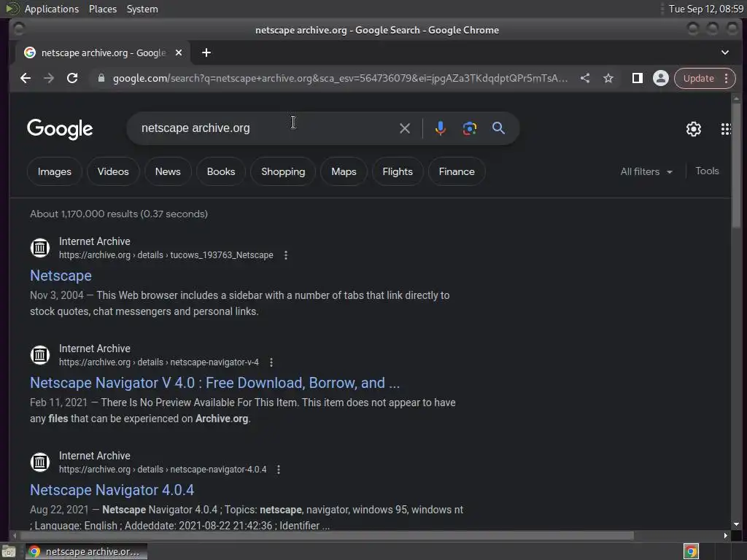Click the show desktop icon in taskbar

[x=9, y=552]
